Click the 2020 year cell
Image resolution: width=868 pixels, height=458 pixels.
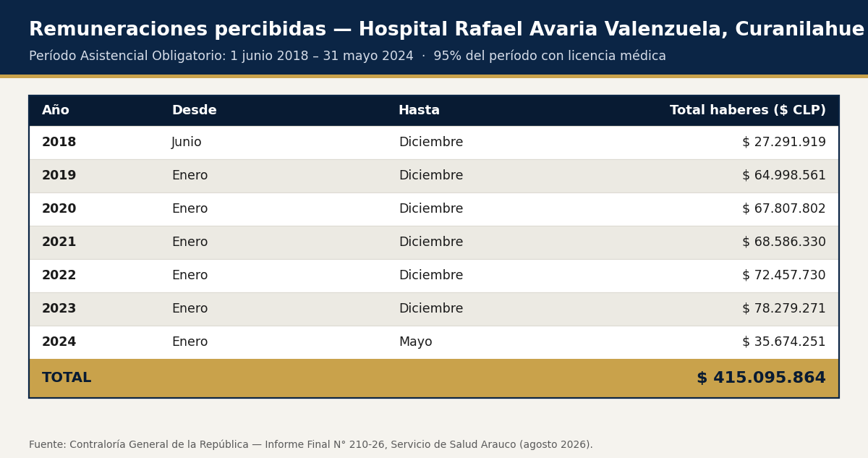[x=59, y=209]
